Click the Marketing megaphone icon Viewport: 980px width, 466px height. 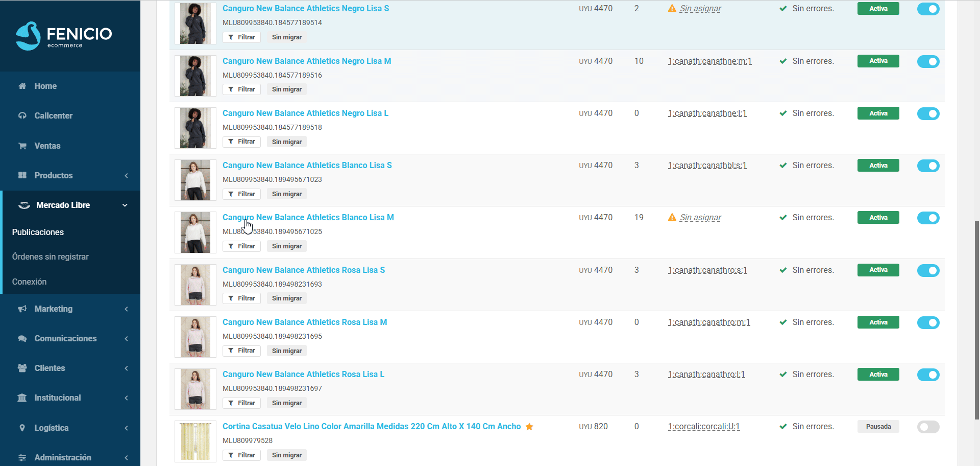click(x=22, y=309)
